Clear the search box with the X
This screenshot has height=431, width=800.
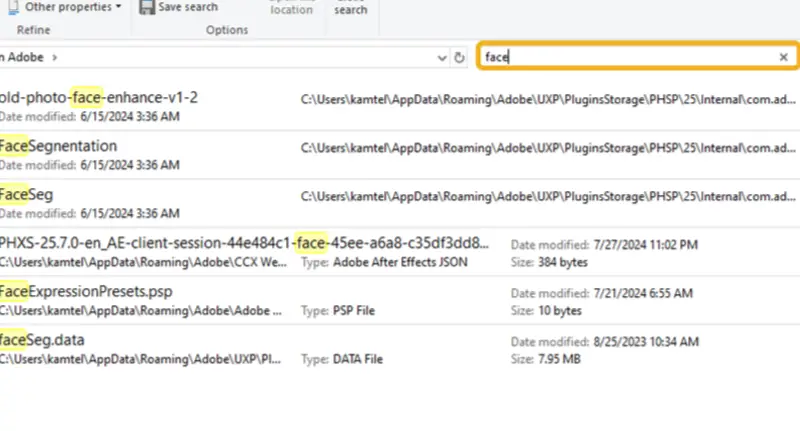pos(784,57)
